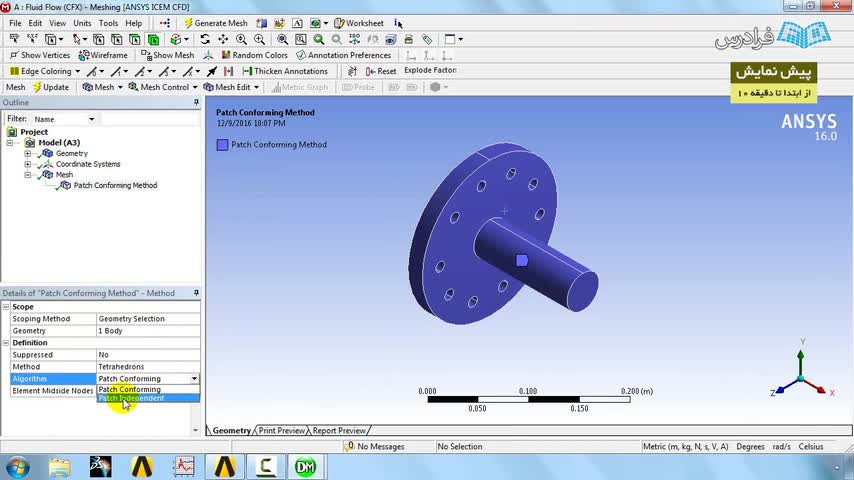The height and width of the screenshot is (480, 854).
Task: Choose Patch Conforming from the list
Action: pos(148,390)
